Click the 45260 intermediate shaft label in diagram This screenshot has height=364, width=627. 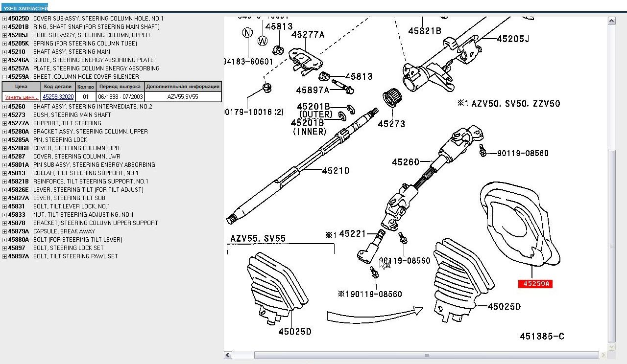click(x=406, y=162)
